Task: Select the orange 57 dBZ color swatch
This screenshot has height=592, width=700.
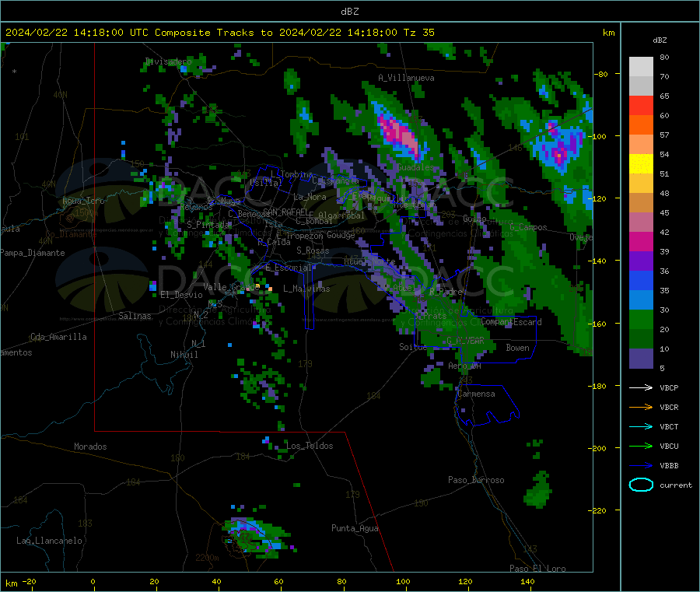Action: [x=641, y=125]
